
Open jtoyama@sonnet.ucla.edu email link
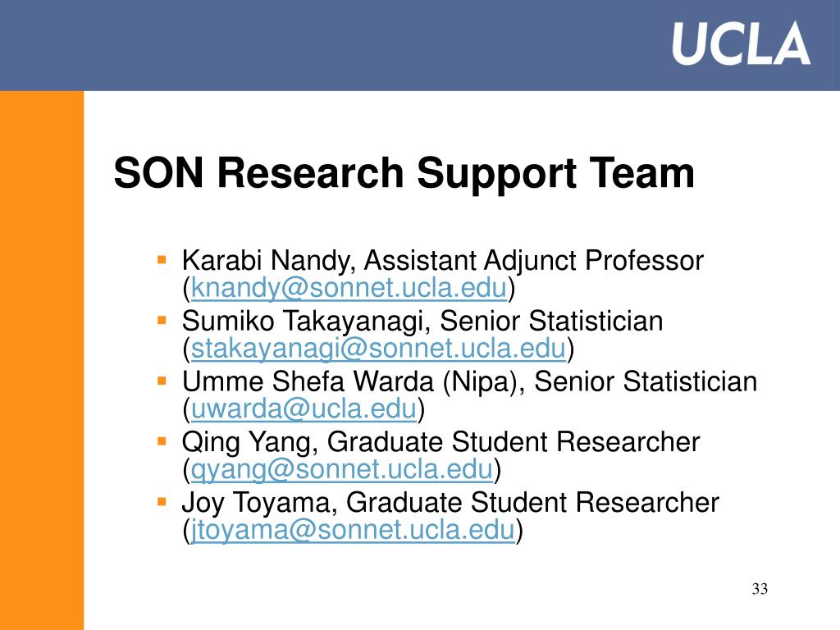pos(353,530)
